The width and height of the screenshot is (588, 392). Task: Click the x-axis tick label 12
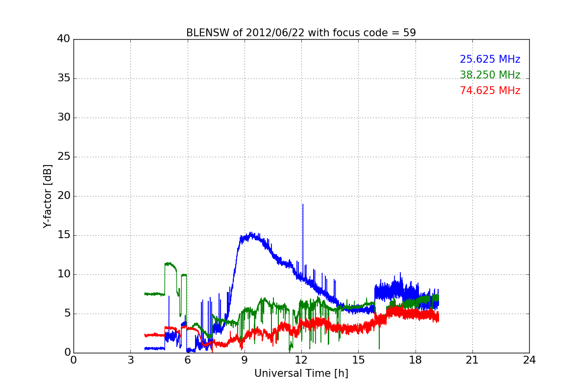[x=301, y=360]
